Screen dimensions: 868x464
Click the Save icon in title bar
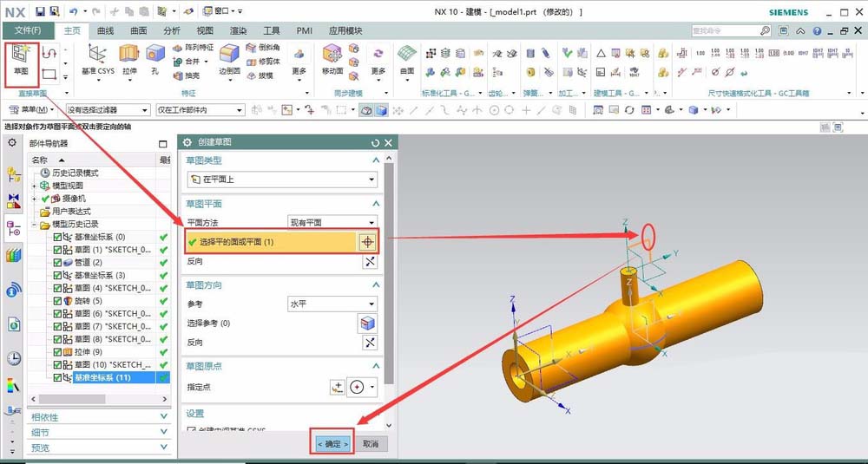[40, 11]
